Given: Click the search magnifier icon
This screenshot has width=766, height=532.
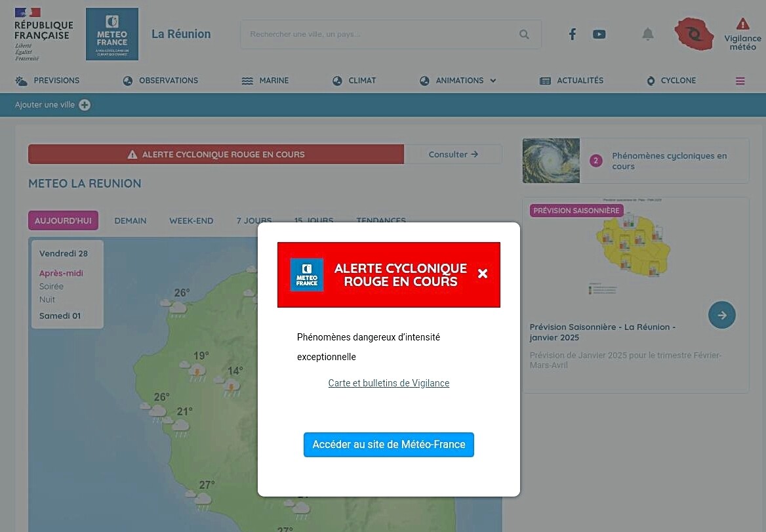Looking at the screenshot, I should click(x=524, y=34).
